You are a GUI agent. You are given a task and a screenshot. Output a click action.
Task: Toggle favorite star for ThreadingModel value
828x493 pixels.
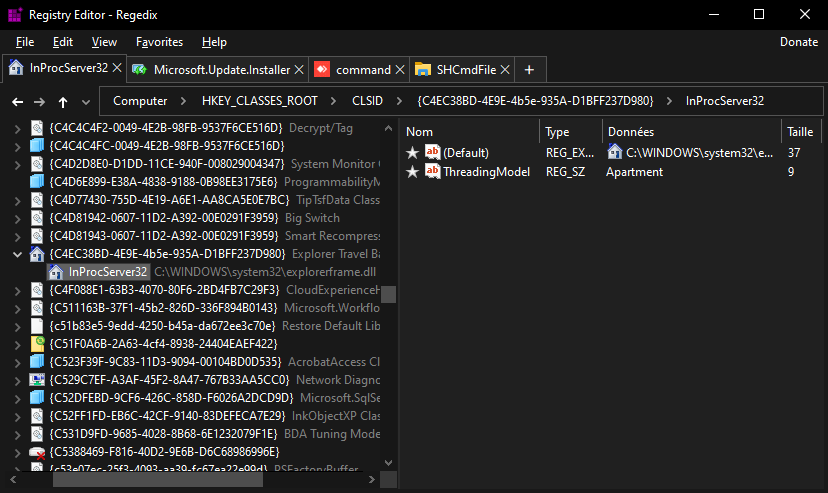tap(412, 172)
